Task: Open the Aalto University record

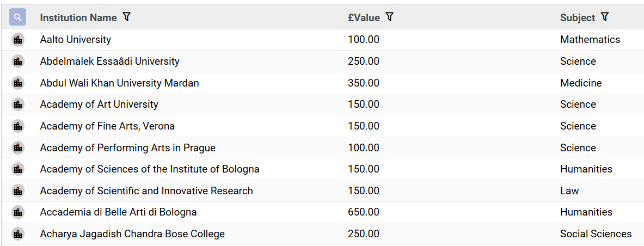Action: pyautogui.click(x=75, y=40)
